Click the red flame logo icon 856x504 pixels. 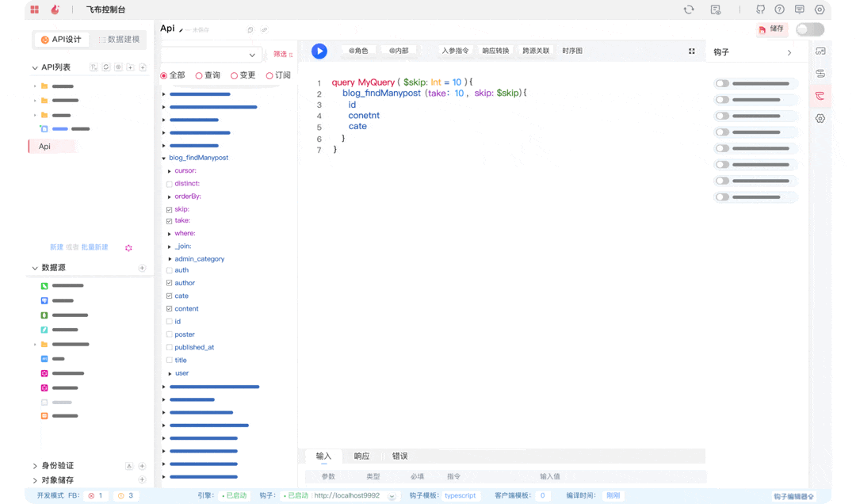coord(55,10)
